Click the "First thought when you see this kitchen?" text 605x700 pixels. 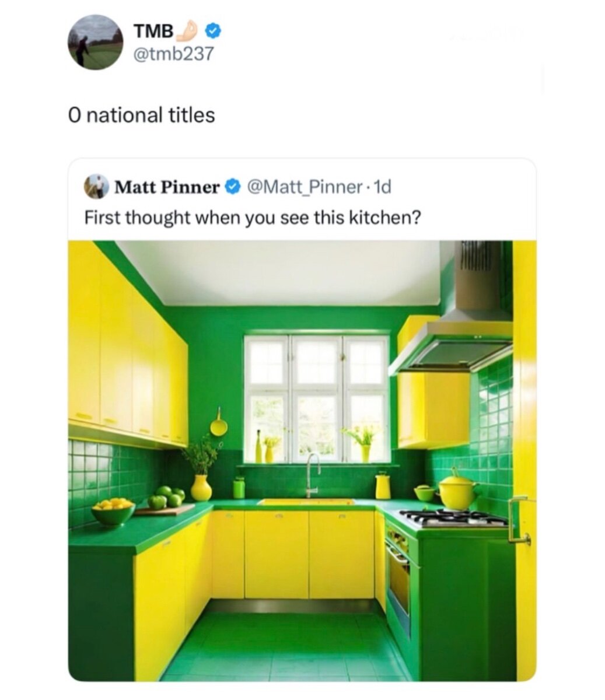pos(253,218)
